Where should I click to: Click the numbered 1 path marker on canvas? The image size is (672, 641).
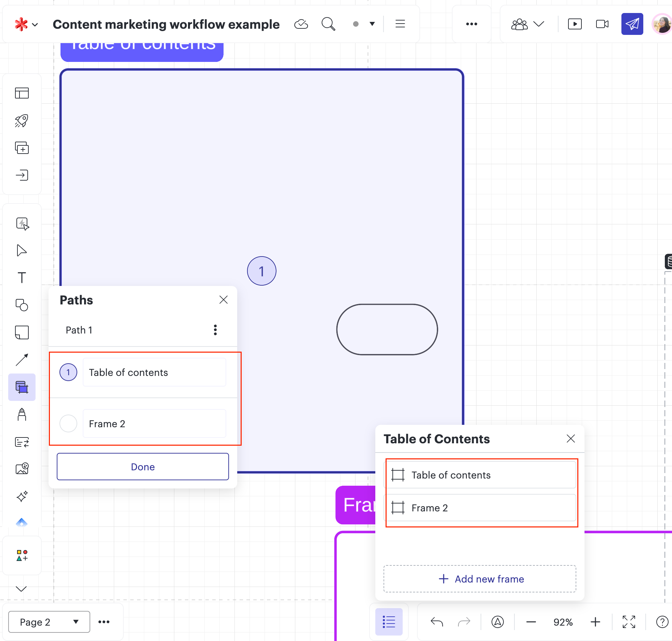click(262, 271)
